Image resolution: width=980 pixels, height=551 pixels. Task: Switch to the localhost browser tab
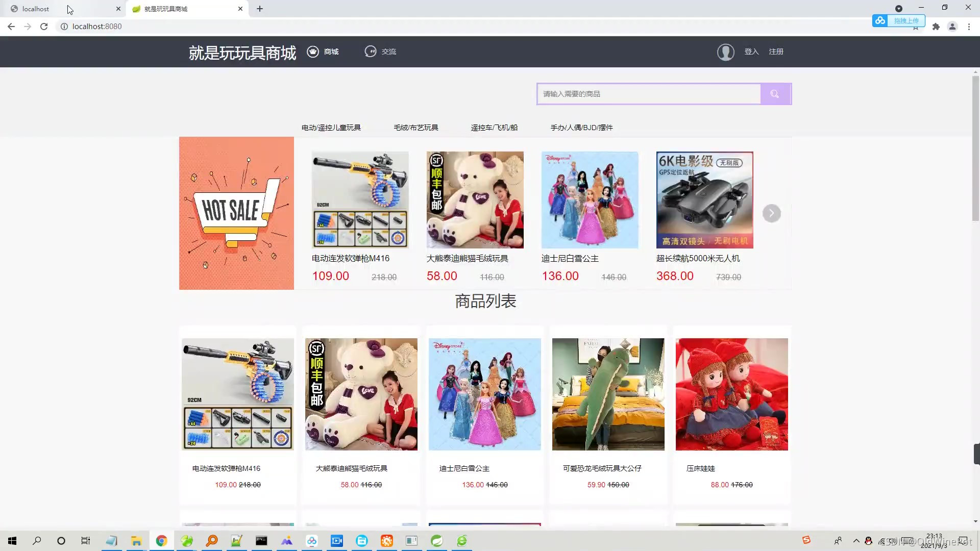[x=36, y=9]
